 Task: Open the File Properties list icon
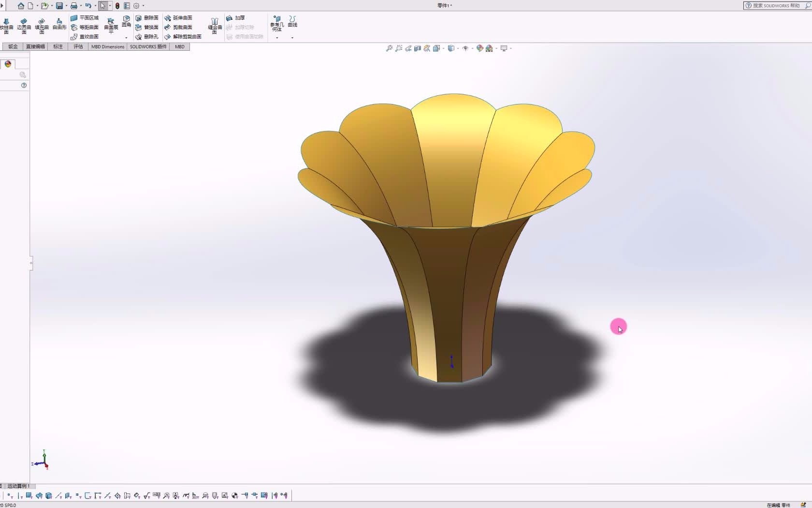point(127,6)
